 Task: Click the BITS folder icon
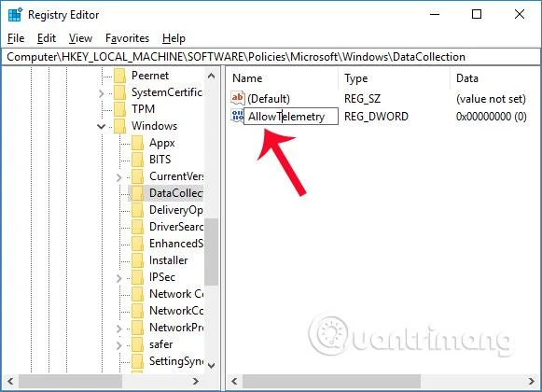click(137, 160)
